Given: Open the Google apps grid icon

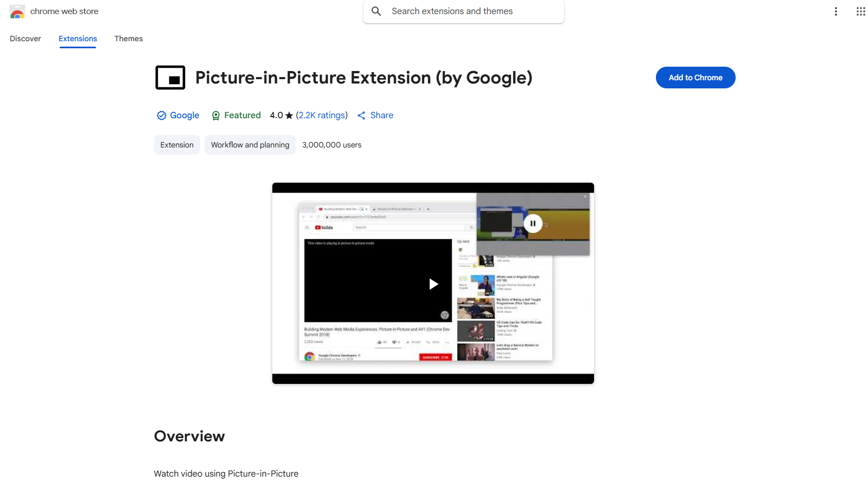Looking at the screenshot, I should point(860,11).
